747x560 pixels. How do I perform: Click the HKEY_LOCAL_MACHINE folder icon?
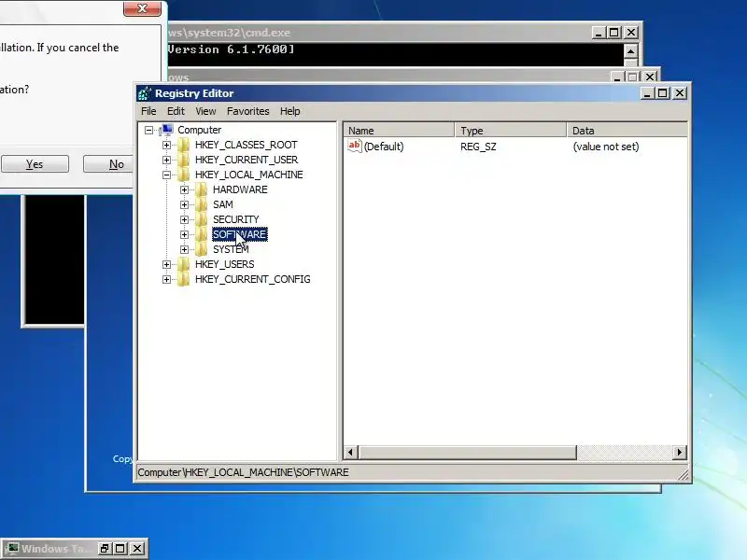click(183, 175)
